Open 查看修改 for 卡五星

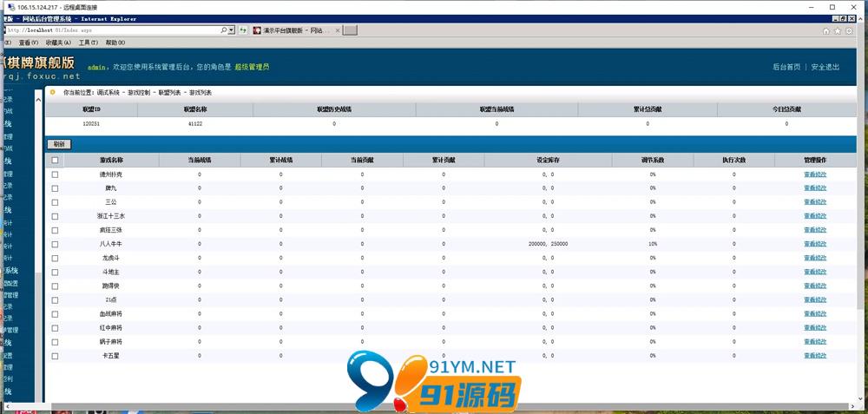point(815,356)
